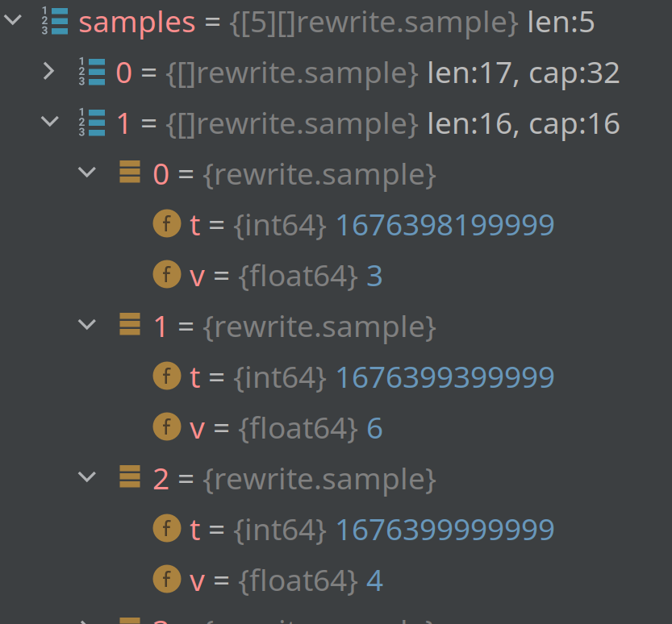Collapse slice 1 with len:16, cap:16
Screen dimensions: 672x624
click(x=50, y=121)
